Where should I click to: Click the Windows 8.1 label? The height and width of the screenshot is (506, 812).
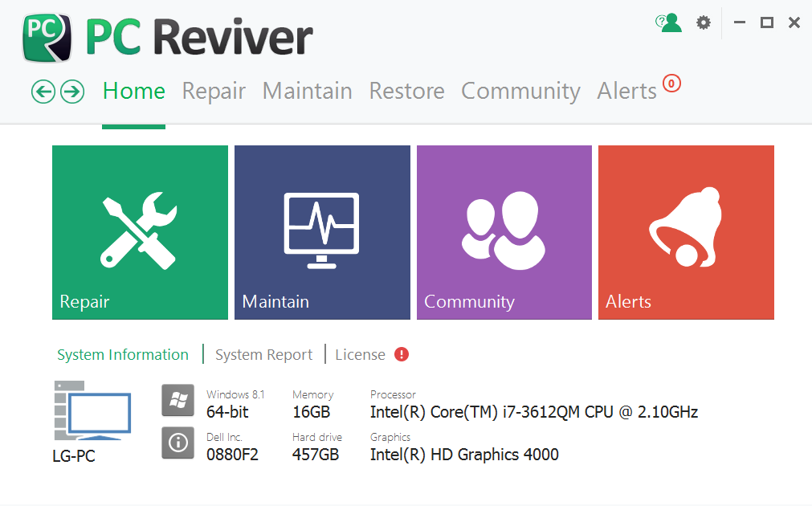click(235, 394)
